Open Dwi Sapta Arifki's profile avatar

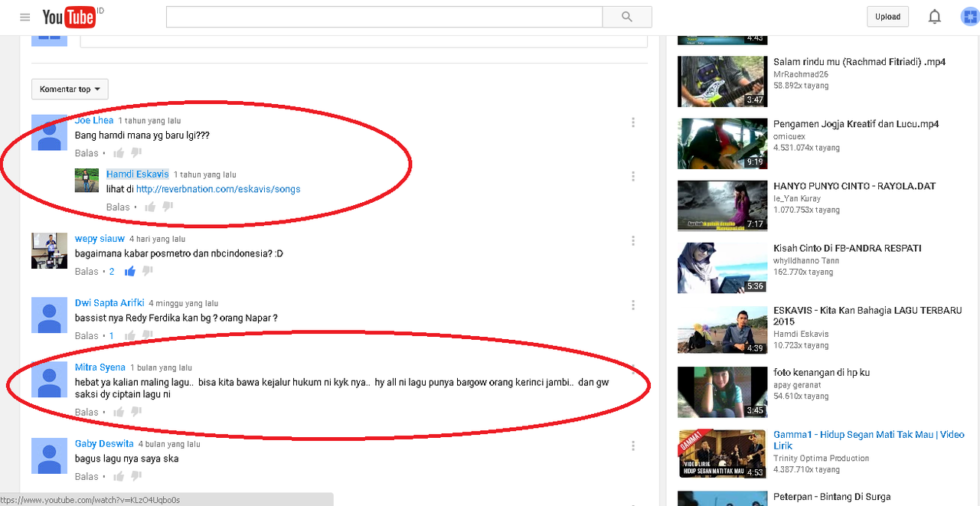pos(50,315)
